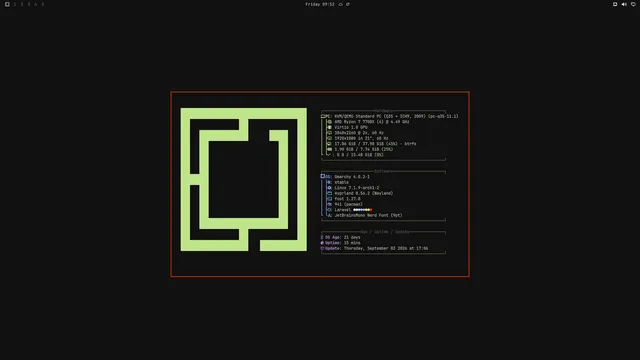The width and height of the screenshot is (640, 360).
Task: Switch to workspace 1
Action: coord(15,4)
